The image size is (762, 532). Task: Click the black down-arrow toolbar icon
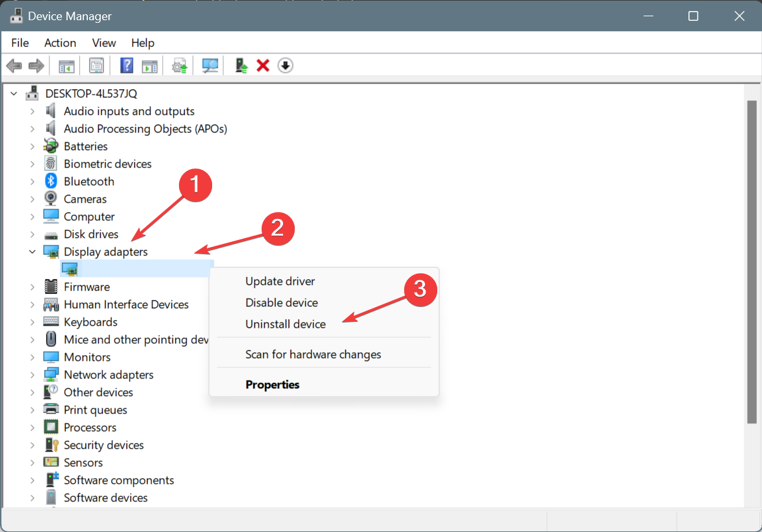coord(285,66)
